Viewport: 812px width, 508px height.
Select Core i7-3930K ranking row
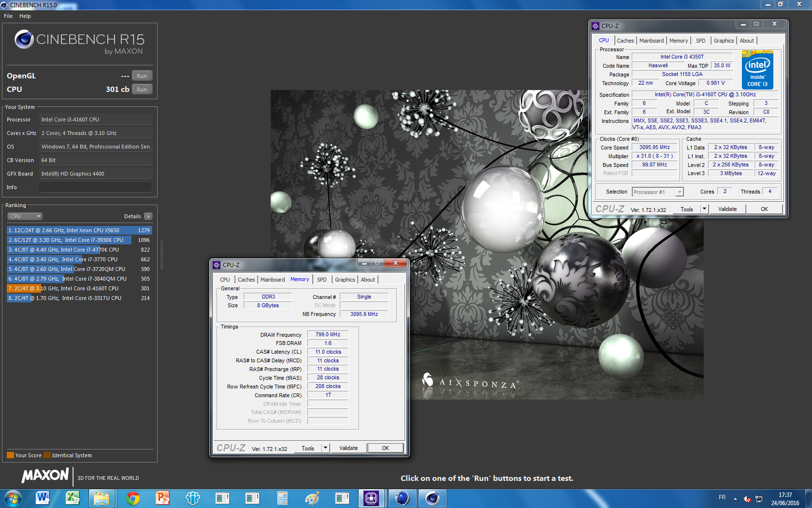pyautogui.click(x=79, y=240)
